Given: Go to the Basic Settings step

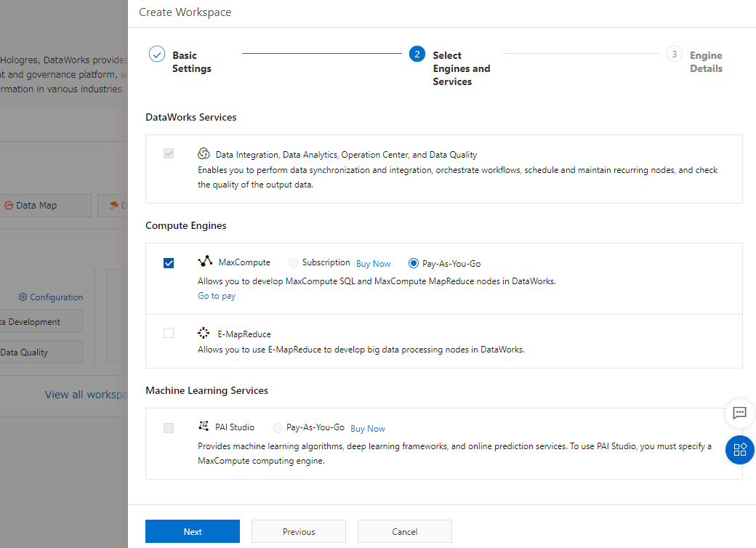Looking at the screenshot, I should point(191,62).
